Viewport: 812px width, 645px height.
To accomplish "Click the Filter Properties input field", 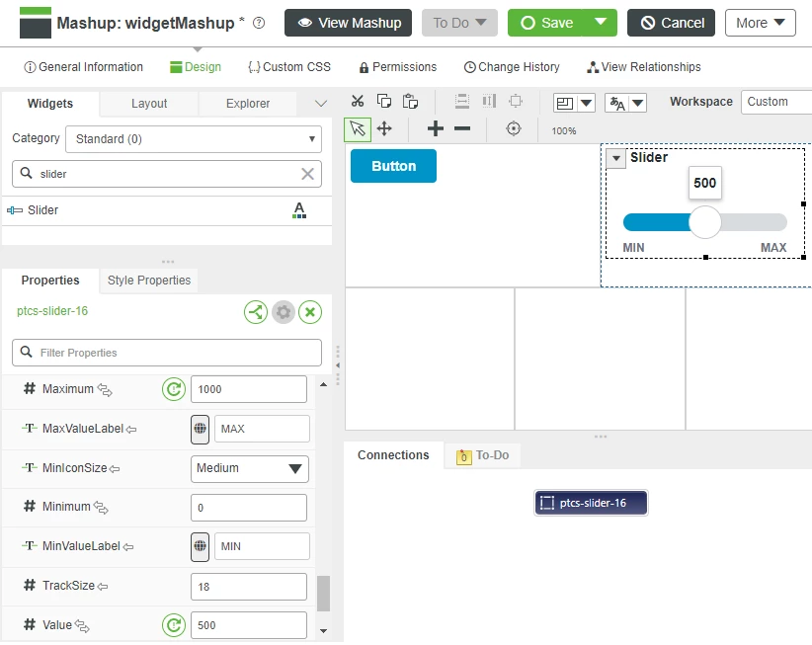I will pos(167,353).
